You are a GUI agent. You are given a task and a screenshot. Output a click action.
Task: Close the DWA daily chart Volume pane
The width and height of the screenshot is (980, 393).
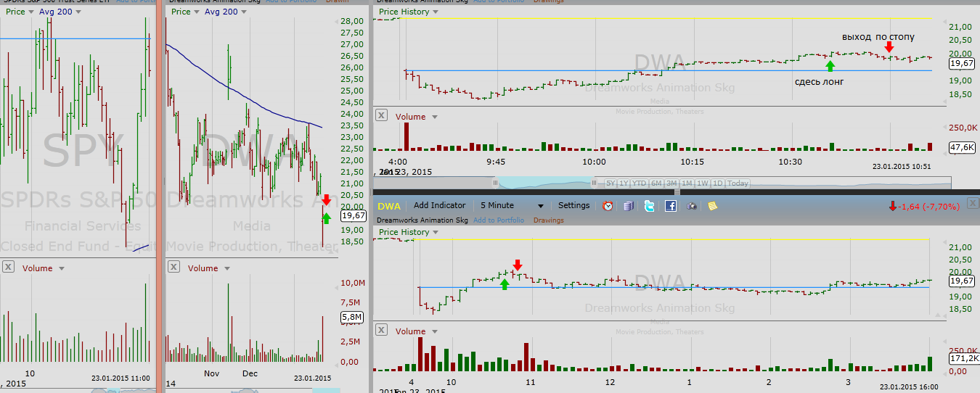[x=173, y=268]
